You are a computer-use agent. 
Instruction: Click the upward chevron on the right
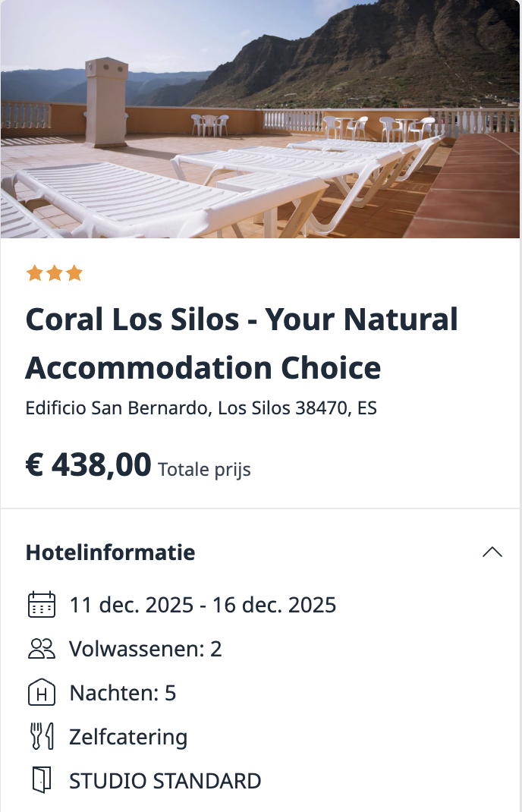coord(493,552)
